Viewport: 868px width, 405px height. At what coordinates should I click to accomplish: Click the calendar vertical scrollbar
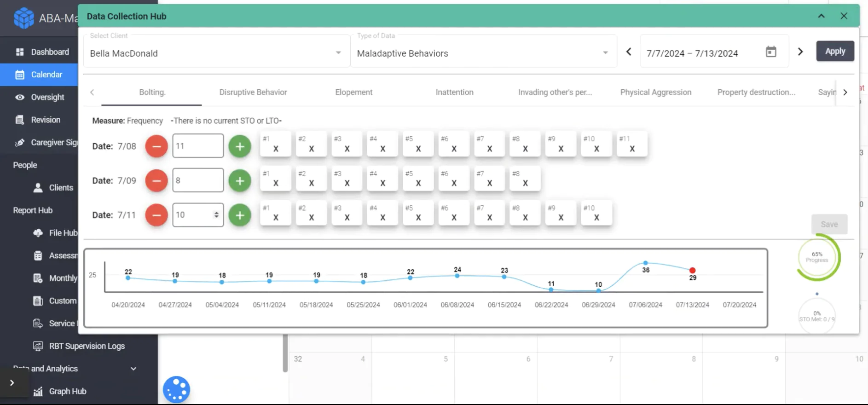pyautogui.click(x=285, y=353)
